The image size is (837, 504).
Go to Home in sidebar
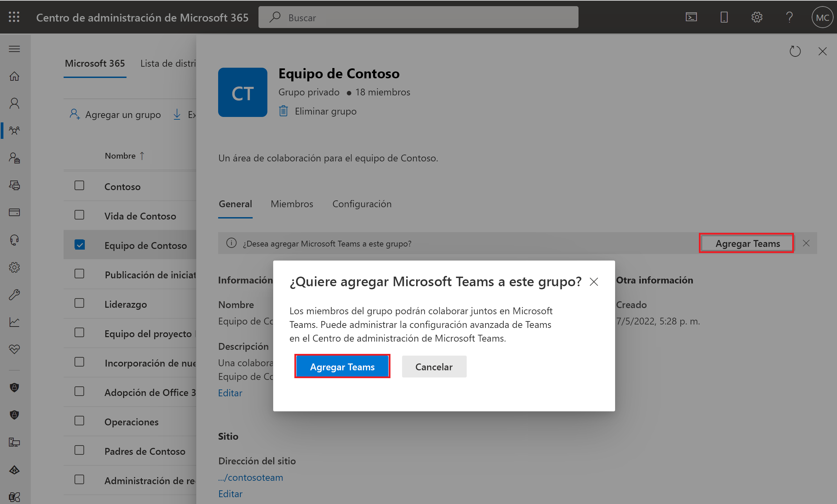[14, 76]
